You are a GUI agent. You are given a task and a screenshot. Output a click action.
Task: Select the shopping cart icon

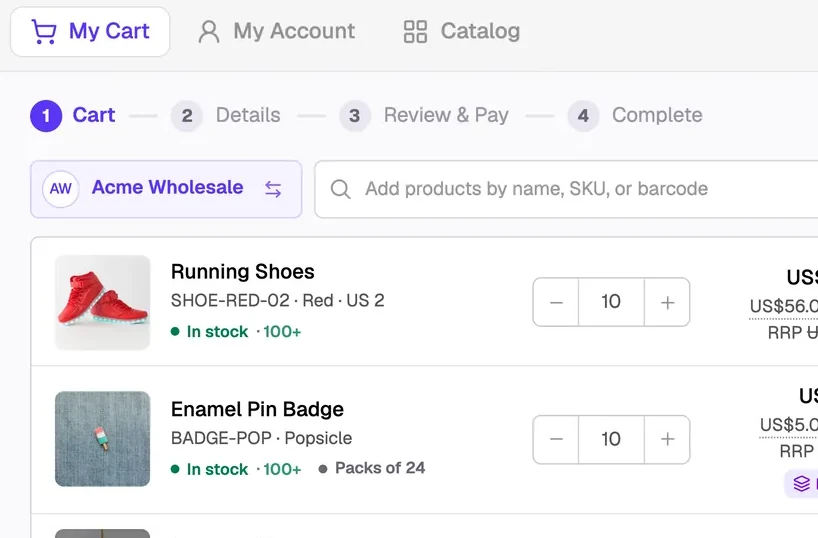[44, 31]
